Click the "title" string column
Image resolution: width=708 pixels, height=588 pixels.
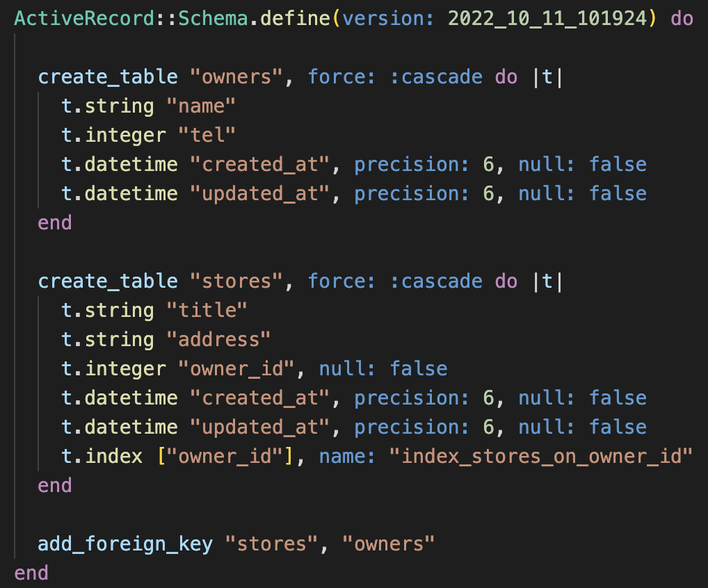[x=207, y=311]
